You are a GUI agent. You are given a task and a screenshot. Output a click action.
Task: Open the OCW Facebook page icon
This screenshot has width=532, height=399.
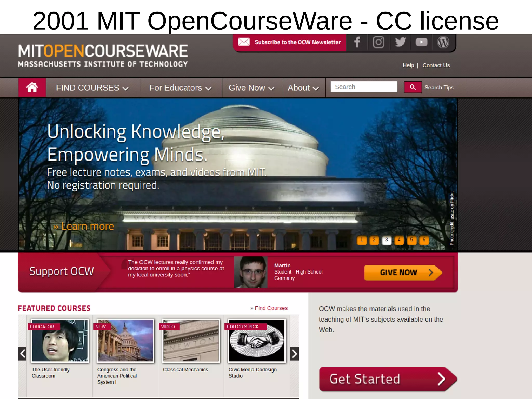(x=357, y=42)
